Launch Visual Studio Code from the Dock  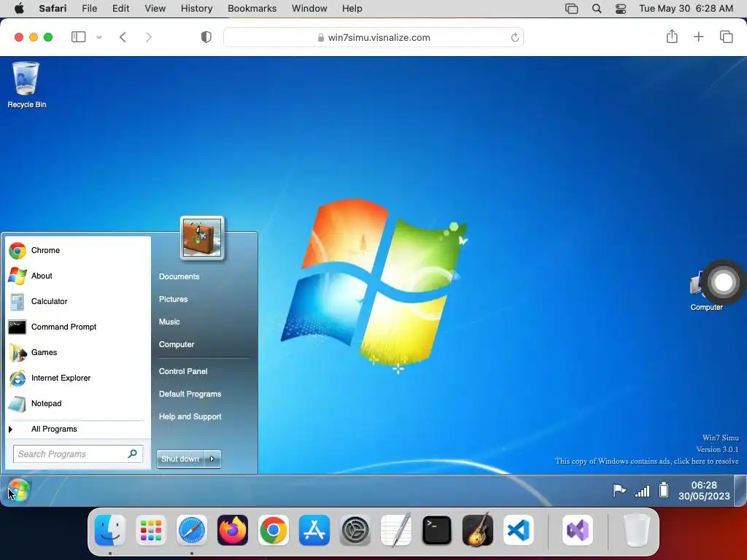519,530
